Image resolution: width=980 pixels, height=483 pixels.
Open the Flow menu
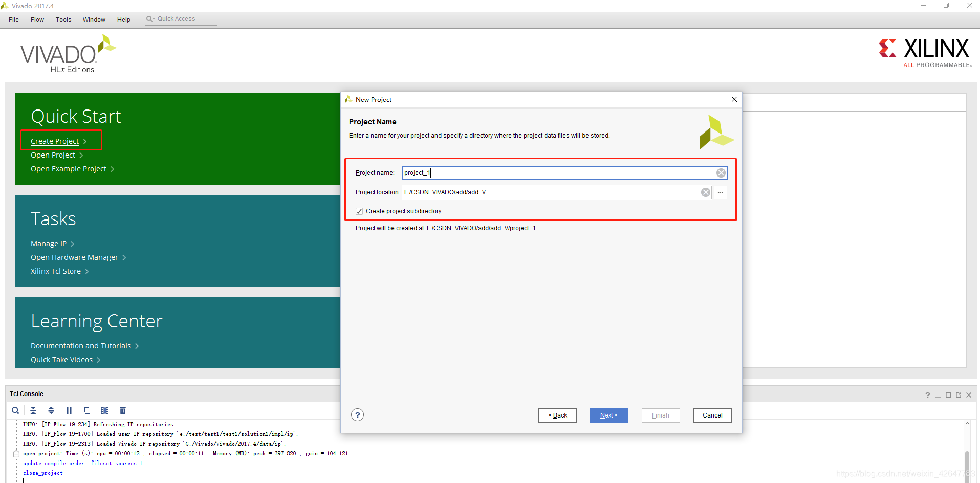[37, 20]
